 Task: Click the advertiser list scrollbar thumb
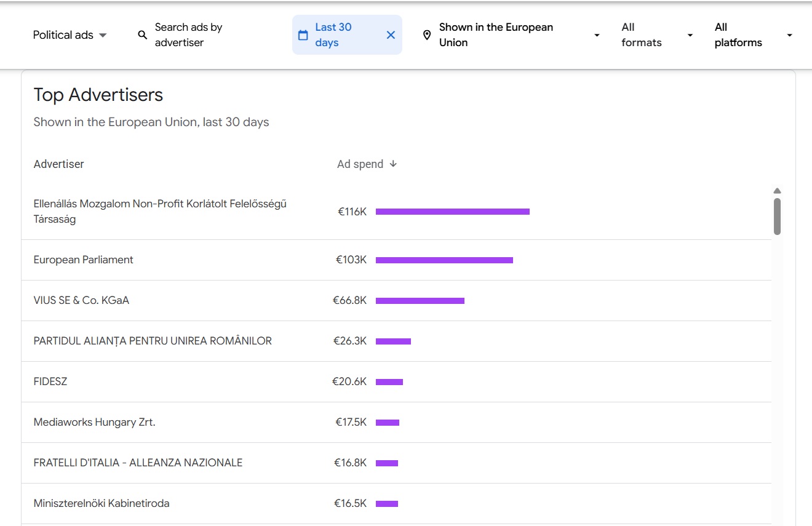coord(777,217)
